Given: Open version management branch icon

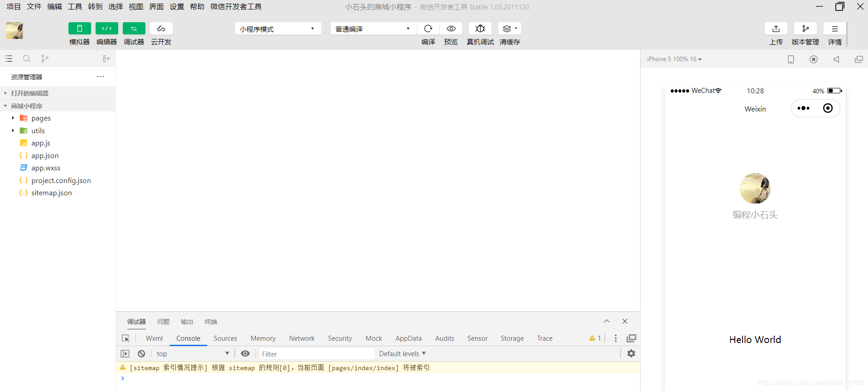Looking at the screenshot, I should [805, 29].
